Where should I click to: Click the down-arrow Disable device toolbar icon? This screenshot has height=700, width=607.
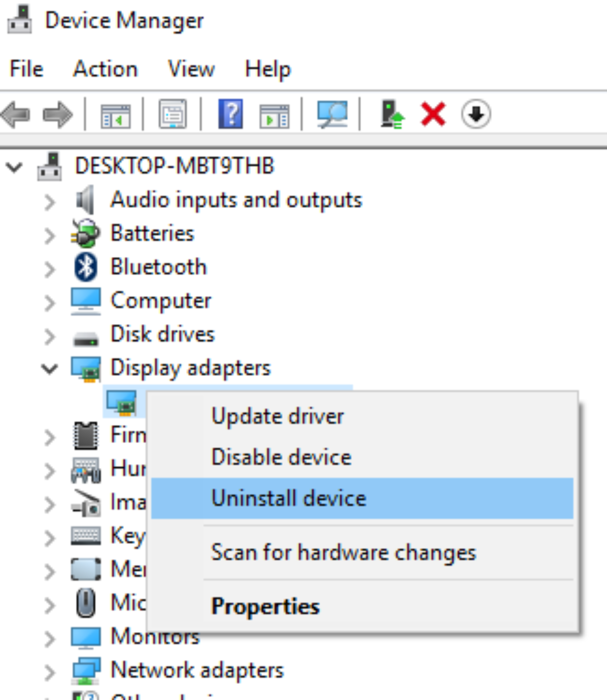click(475, 114)
